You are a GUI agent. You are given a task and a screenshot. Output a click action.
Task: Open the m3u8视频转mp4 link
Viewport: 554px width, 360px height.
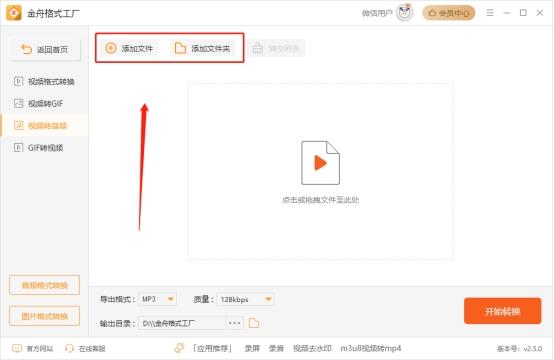[371, 349]
